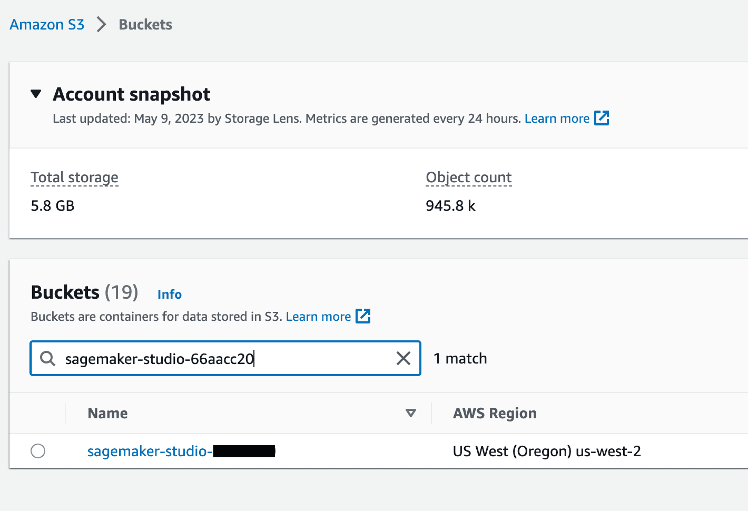Click the Account snapshot heading text
Viewport: 750px width, 512px height.
[x=132, y=94]
